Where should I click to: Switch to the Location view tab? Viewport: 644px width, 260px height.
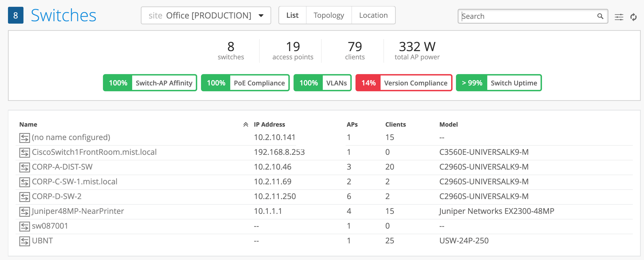point(373,15)
